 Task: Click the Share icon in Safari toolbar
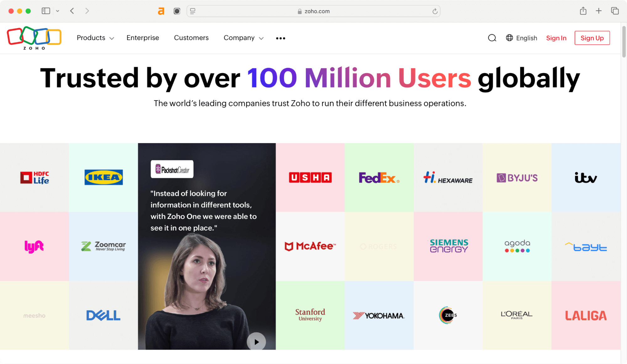(583, 11)
